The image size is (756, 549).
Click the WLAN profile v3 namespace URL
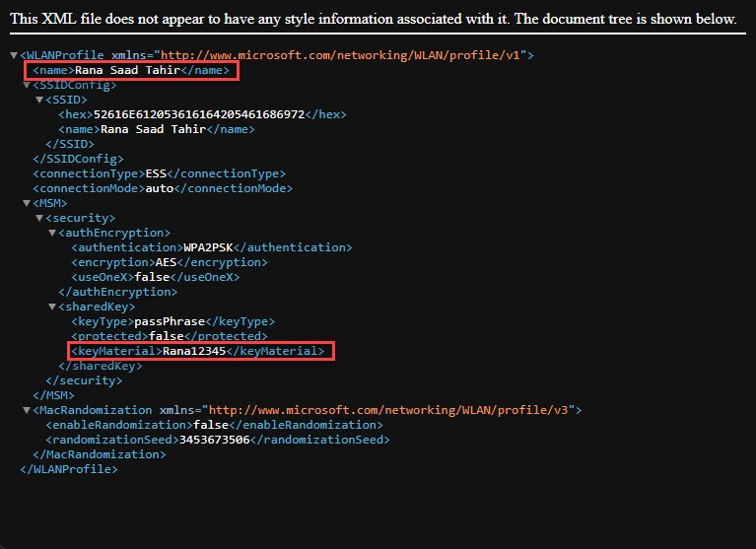(388, 410)
